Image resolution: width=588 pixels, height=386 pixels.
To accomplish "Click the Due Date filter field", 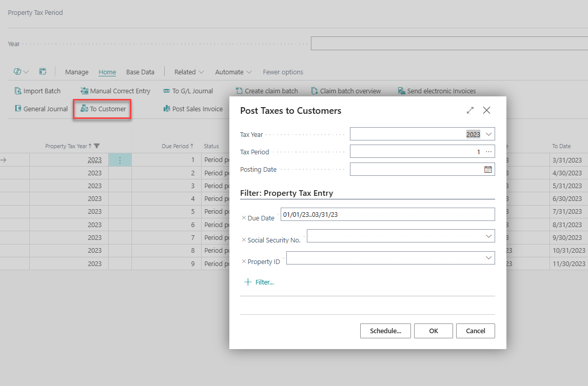I will point(388,214).
